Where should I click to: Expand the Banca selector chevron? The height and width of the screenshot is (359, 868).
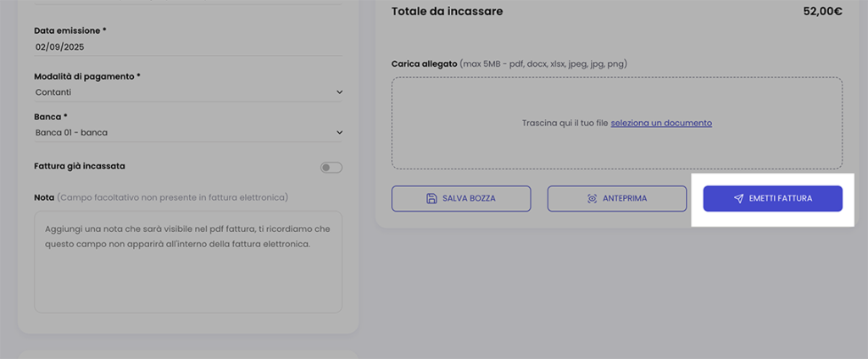[339, 132]
